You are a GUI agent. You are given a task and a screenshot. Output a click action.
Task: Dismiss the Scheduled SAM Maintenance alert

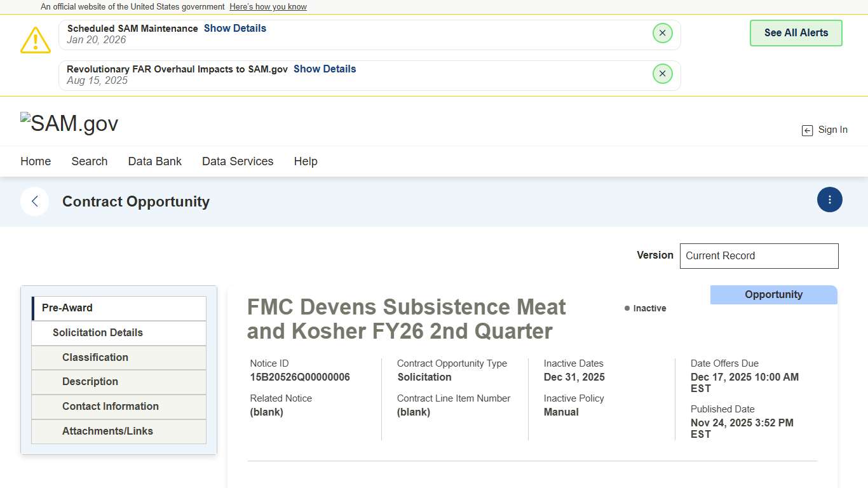click(x=662, y=33)
